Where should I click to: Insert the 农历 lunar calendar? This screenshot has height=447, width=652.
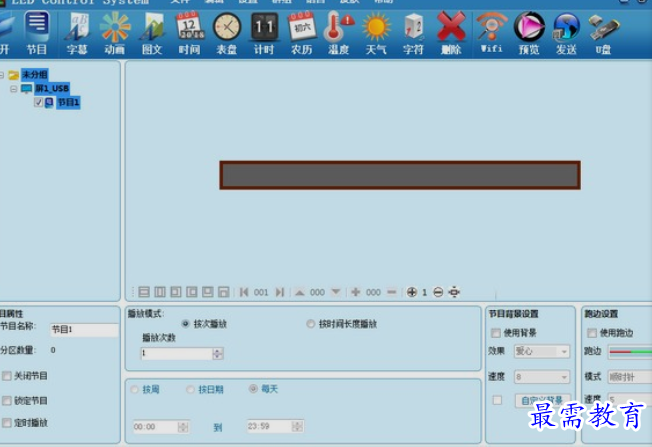click(302, 33)
